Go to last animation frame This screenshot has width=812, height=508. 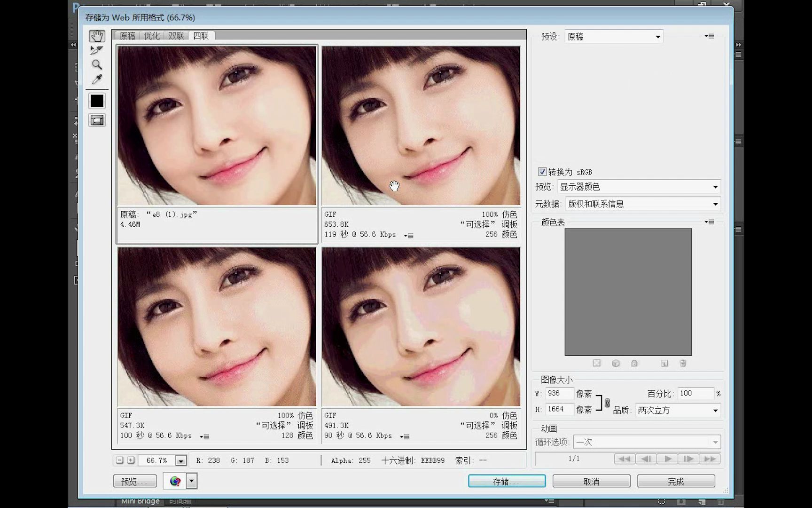[710, 459]
